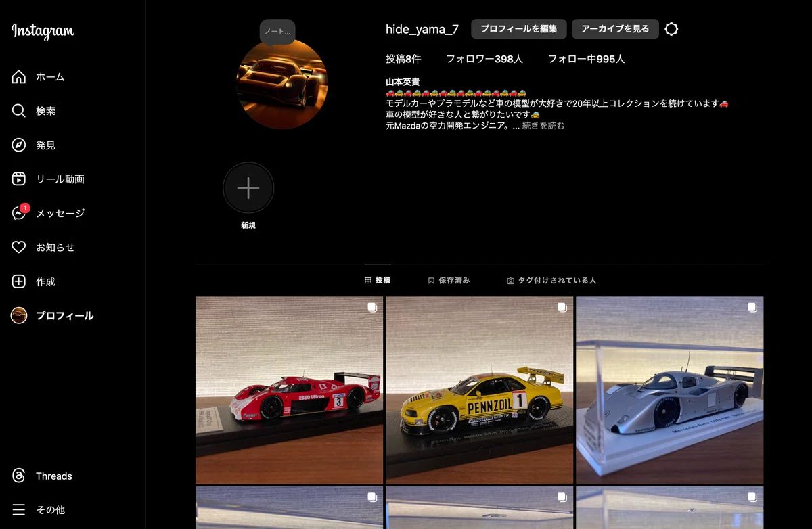This screenshot has width=812, height=529.
Task: Open the フォロワー398人 followers list
Action: [484, 60]
